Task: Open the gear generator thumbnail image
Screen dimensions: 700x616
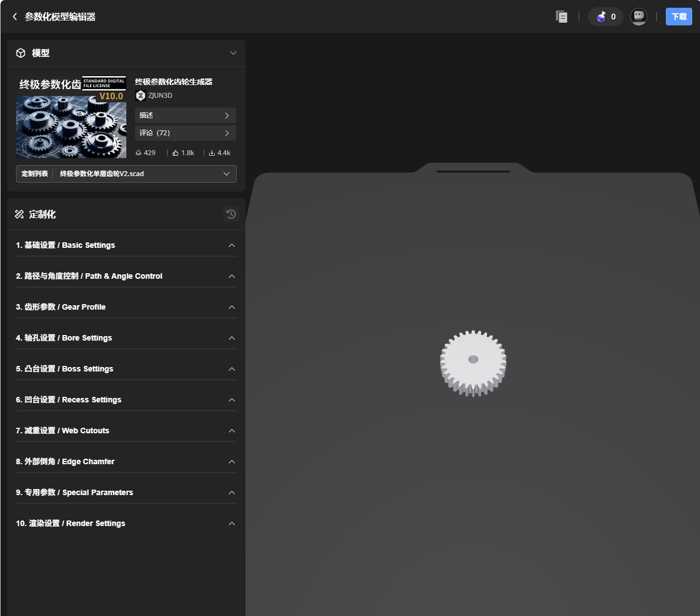Action: tap(71, 117)
